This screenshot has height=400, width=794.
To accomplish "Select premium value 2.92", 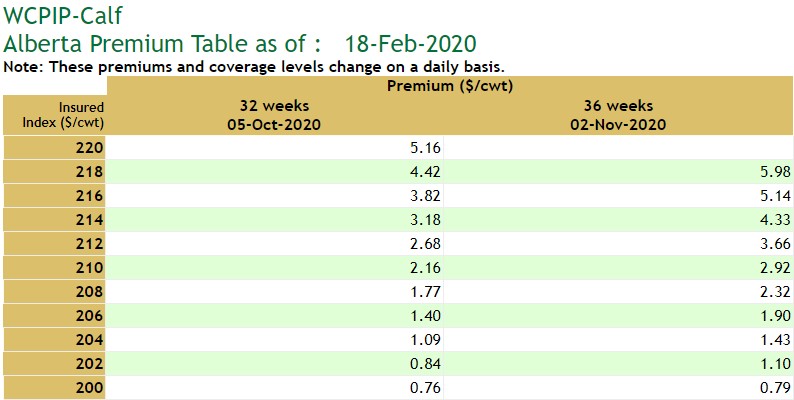I will coord(774,268).
